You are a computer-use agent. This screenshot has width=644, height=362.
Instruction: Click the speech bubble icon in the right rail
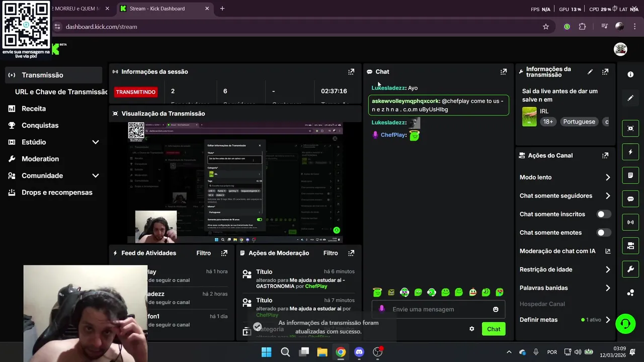(630, 199)
